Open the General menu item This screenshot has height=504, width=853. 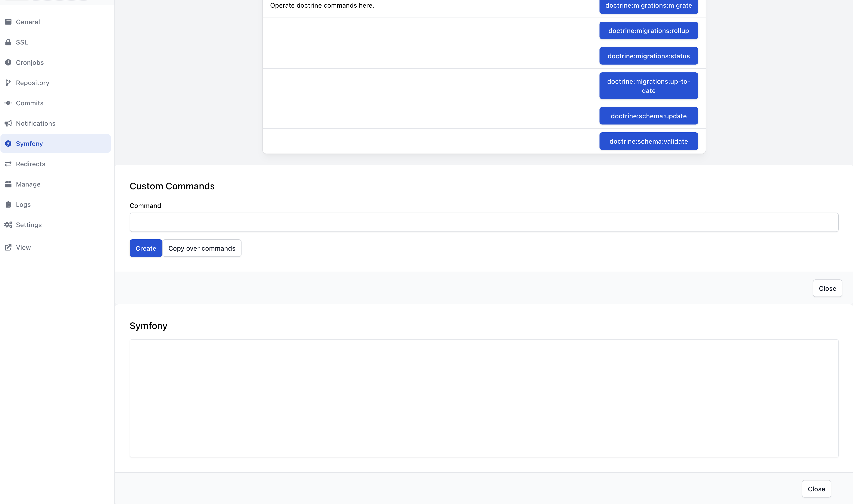[x=55, y=22]
